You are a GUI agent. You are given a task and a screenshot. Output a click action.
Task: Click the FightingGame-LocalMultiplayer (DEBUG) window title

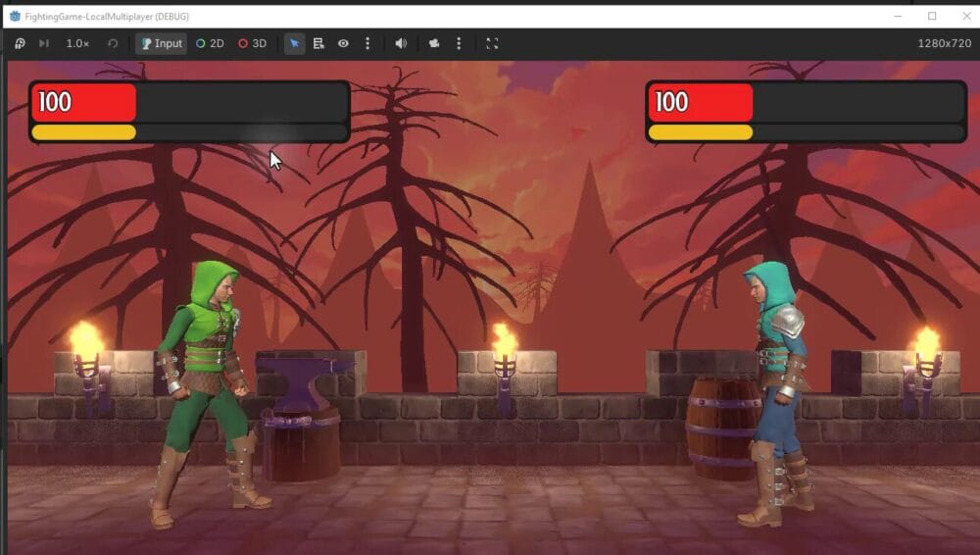click(x=107, y=17)
